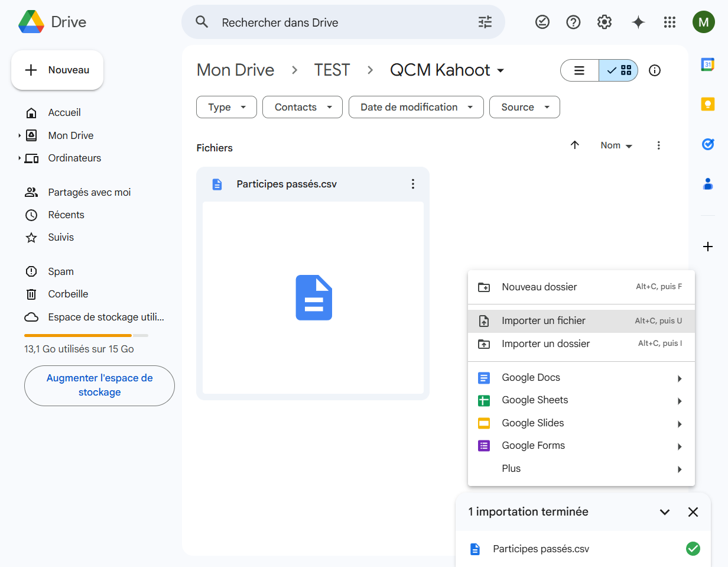Choose Google Sheets in the menu
The image size is (728, 567).
coord(581,400)
